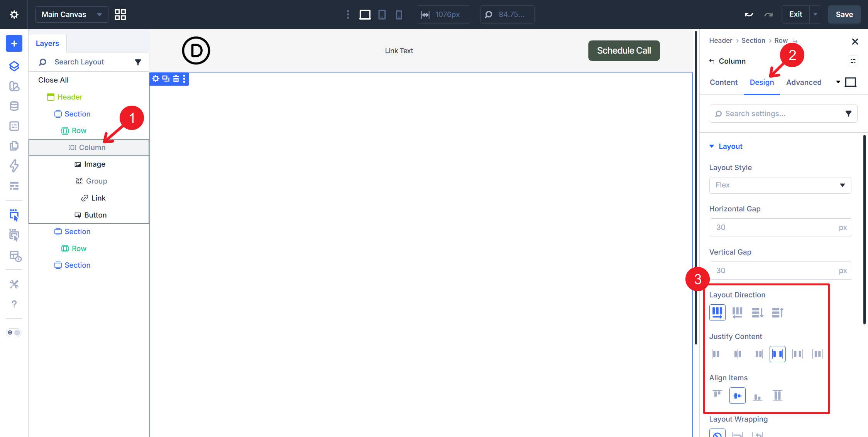The image size is (868, 437).
Task: Switch to tablet preview mode
Action: pos(382,14)
